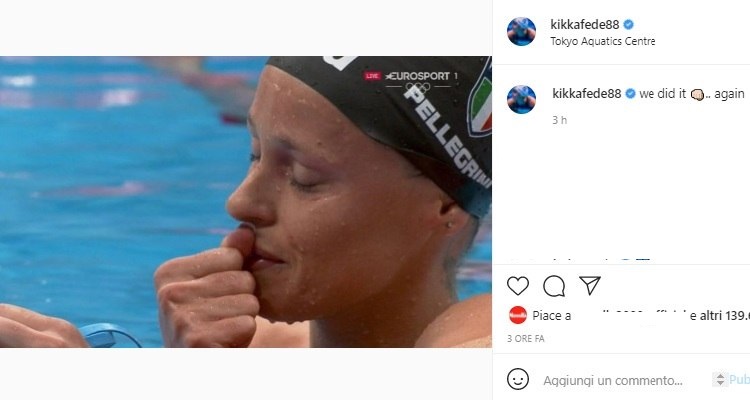Focus the 'Aggiungi un commento...' field
The height and width of the screenshot is (400, 750).
[613, 380]
